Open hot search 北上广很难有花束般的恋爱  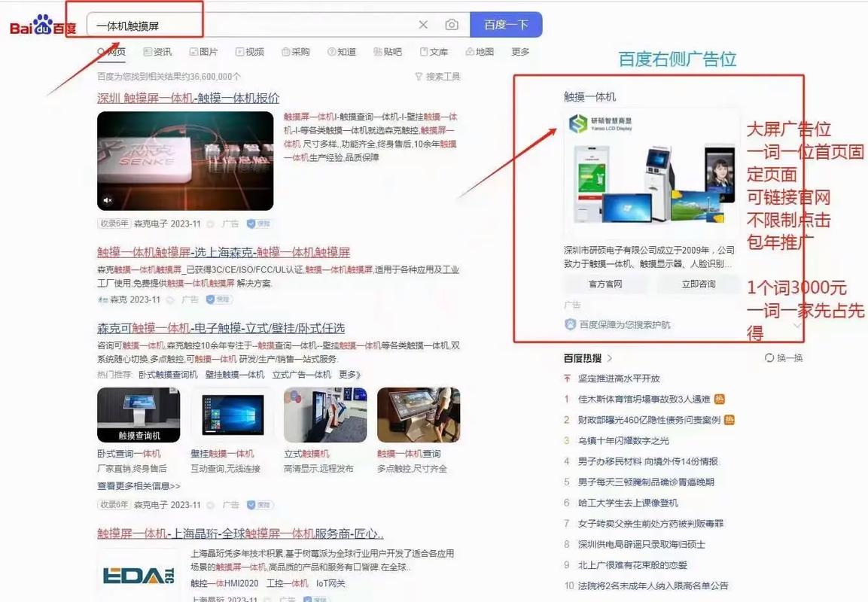(x=632, y=565)
